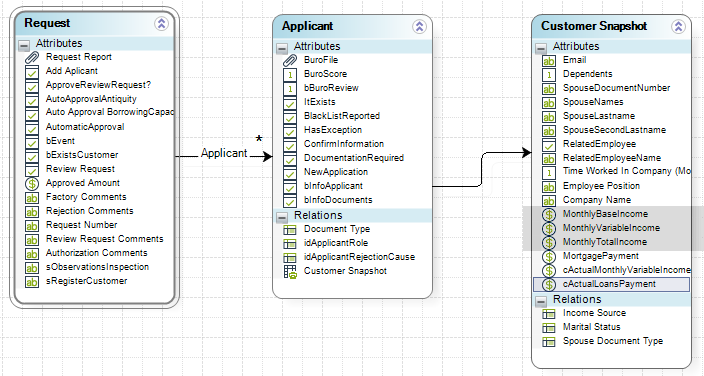Click the text icon beside Rejection Comments
Screen dimensions: 704x376
click(x=32, y=212)
